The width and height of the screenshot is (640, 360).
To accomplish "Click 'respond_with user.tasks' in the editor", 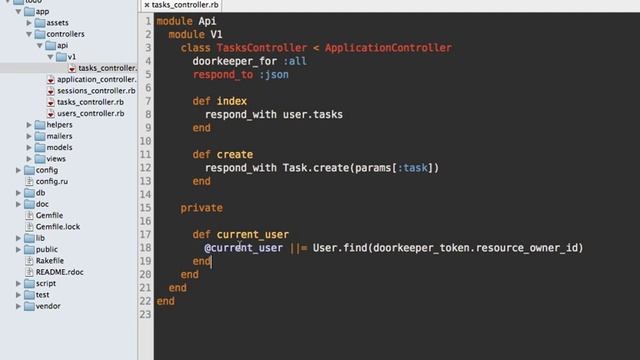I will 274,115.
